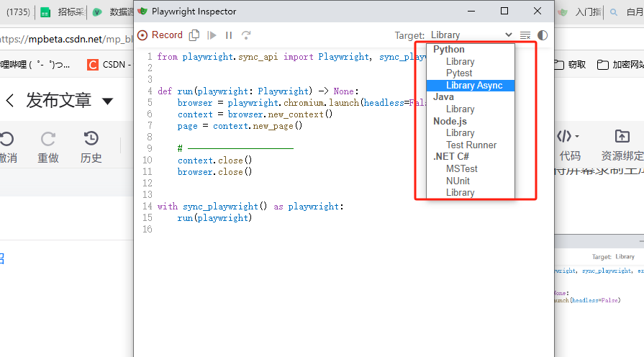
Task: Select Library Async option
Action: coord(471,86)
